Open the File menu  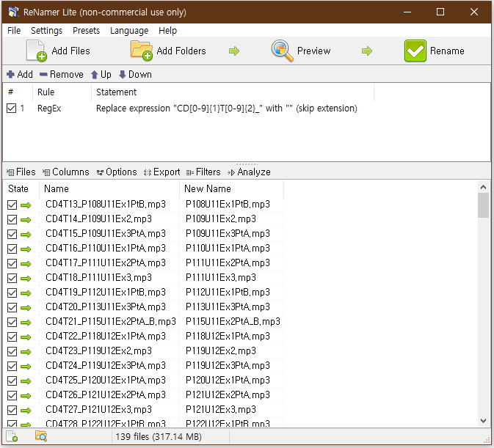coord(14,31)
